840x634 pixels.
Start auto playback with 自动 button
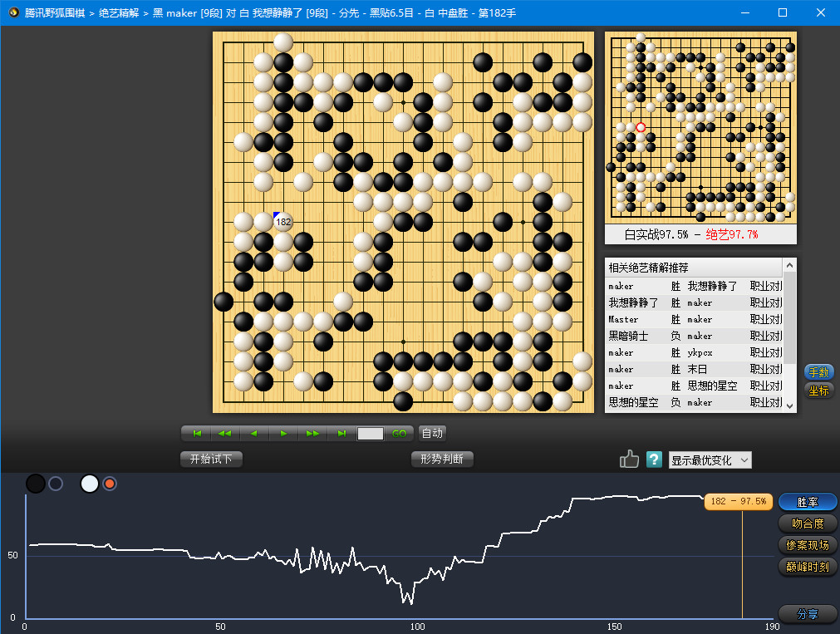tap(432, 433)
